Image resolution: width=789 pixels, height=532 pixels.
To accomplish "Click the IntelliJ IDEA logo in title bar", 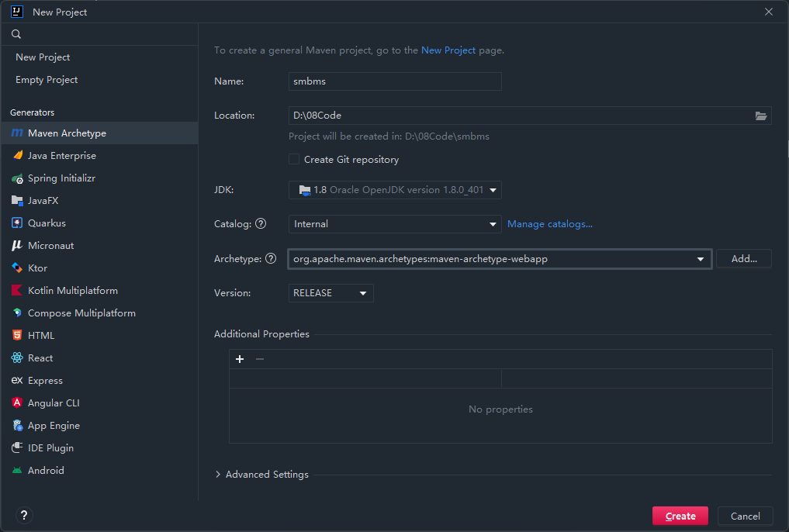I will 16,12.
